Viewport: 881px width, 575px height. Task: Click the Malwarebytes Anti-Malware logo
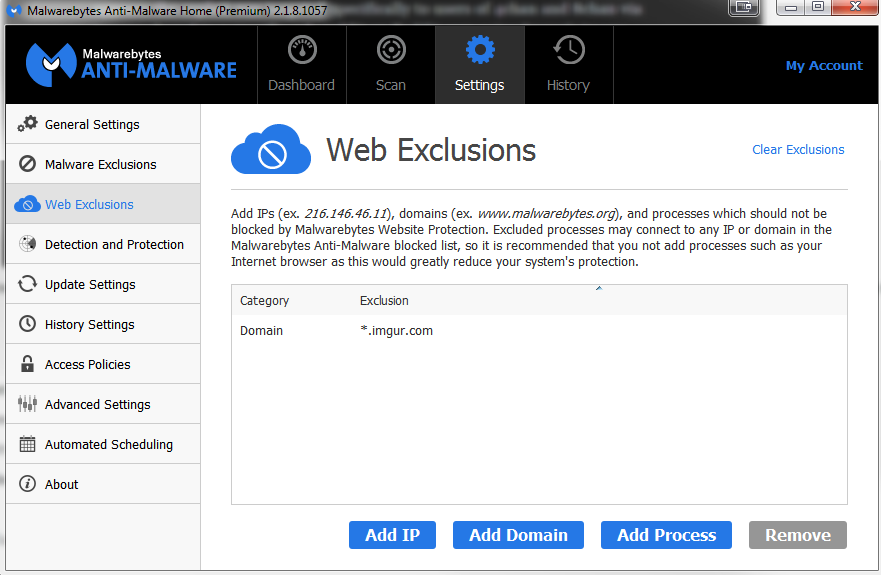coord(131,64)
